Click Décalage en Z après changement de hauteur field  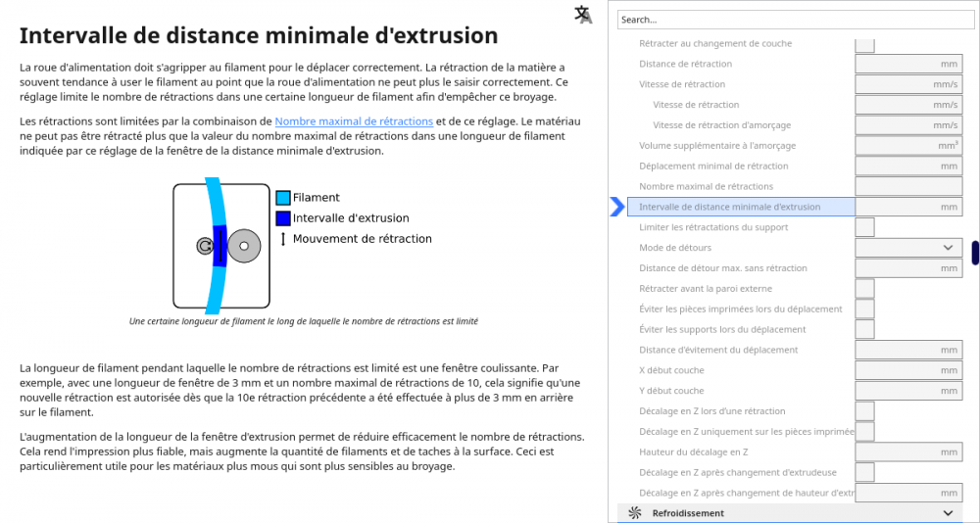point(908,493)
